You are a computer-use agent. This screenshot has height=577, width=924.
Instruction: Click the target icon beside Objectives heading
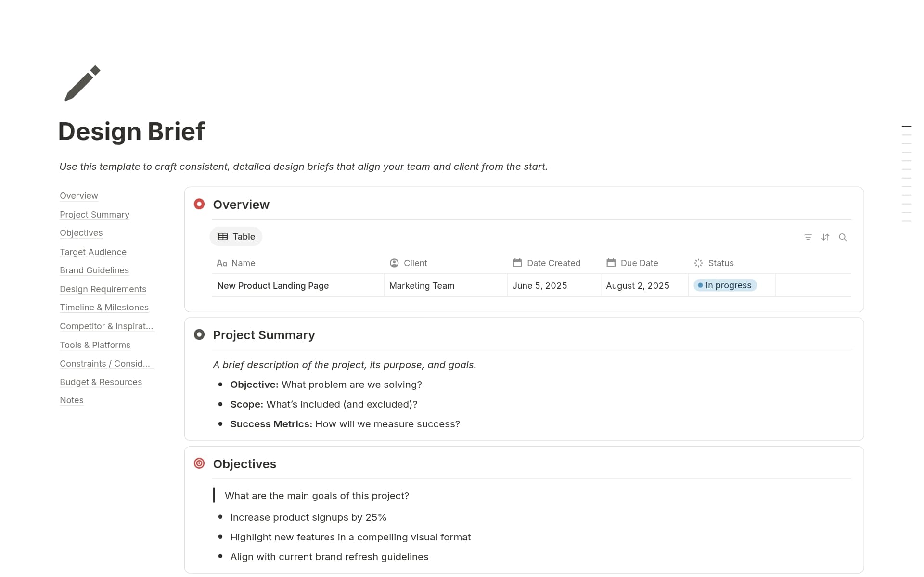[x=199, y=463]
